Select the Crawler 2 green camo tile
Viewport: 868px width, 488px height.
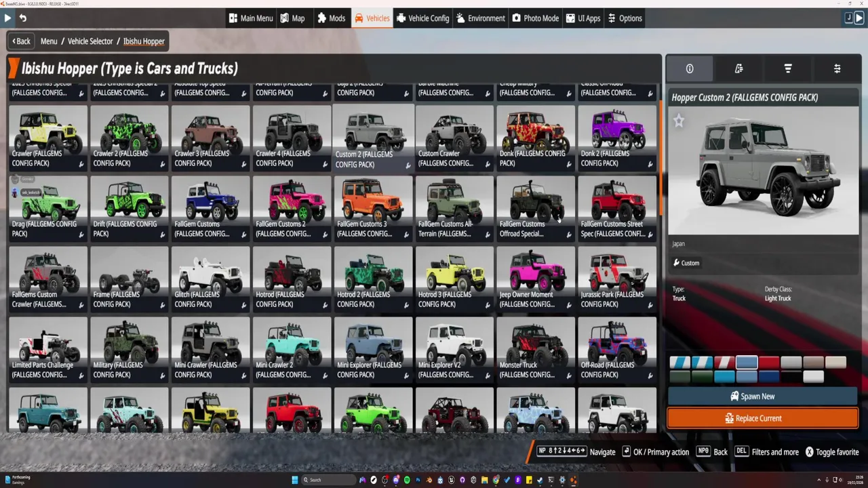pos(129,138)
